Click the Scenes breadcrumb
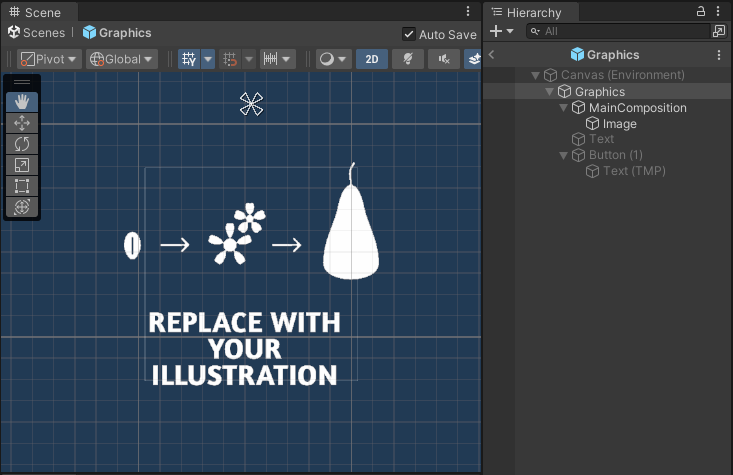The image size is (733, 475). [x=37, y=33]
